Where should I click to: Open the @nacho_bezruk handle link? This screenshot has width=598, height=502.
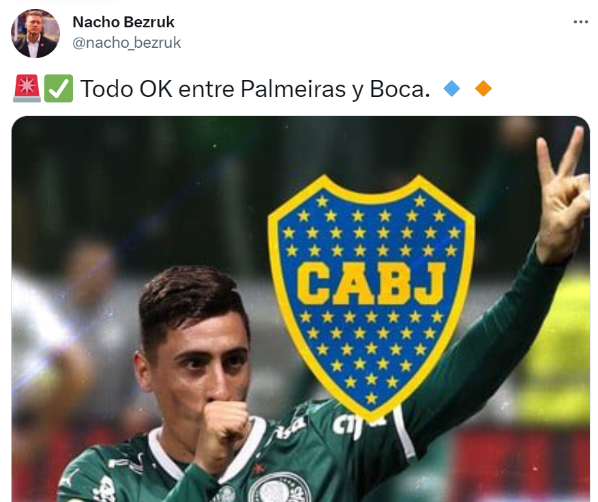127,43
